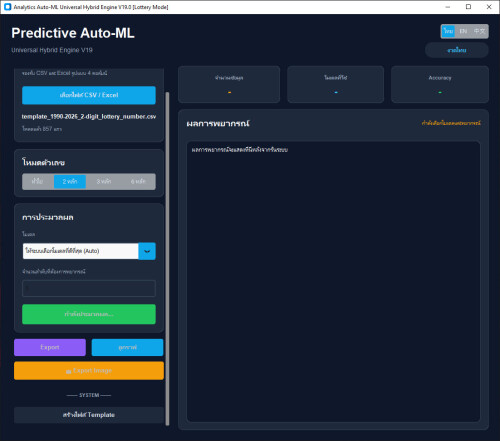Click the loaded file name template_1990-2026_2-digit_lottery_number.csv
The image size is (500, 441).
(89, 117)
